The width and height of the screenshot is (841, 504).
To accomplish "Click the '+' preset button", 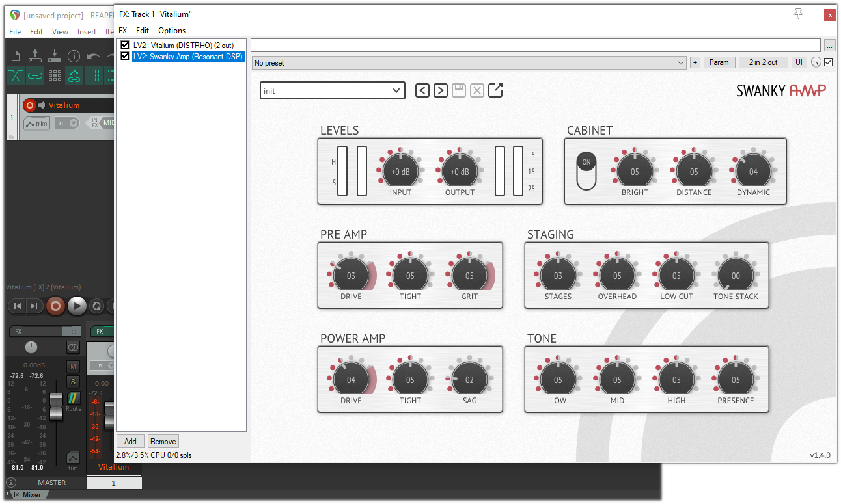I will [695, 62].
